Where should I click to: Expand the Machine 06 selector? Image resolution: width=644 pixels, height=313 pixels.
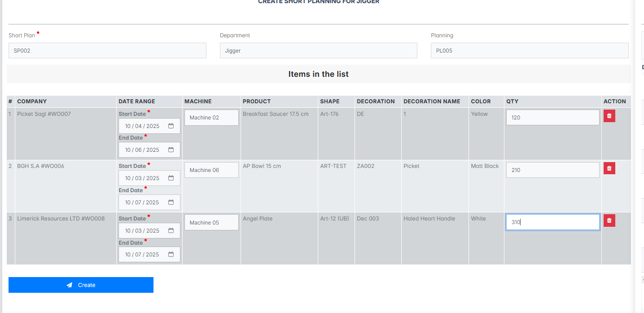[x=211, y=170]
